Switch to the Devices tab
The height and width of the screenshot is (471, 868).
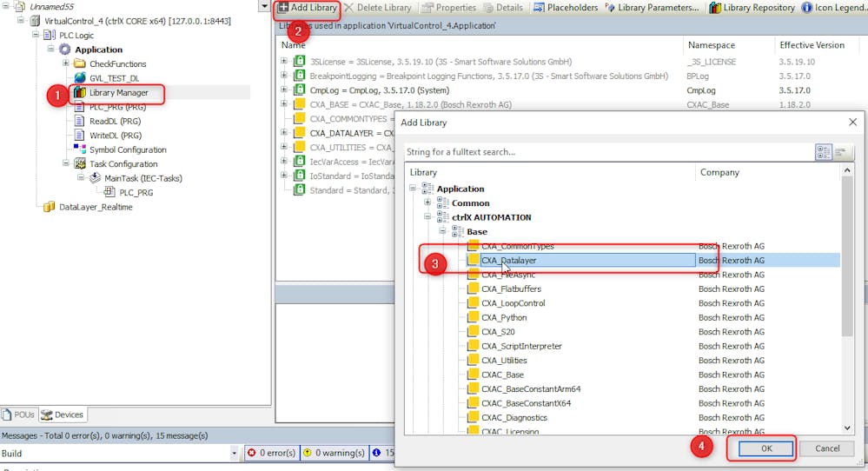click(x=62, y=415)
